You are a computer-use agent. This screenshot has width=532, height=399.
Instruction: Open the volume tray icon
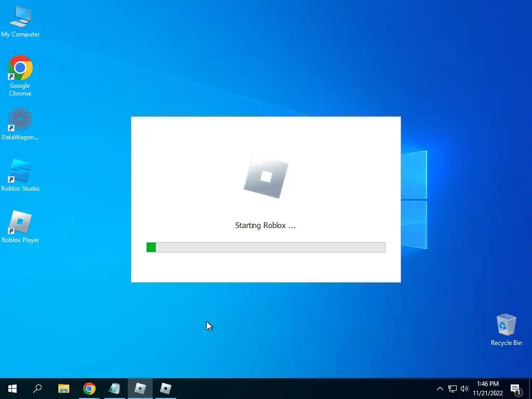tap(464, 389)
